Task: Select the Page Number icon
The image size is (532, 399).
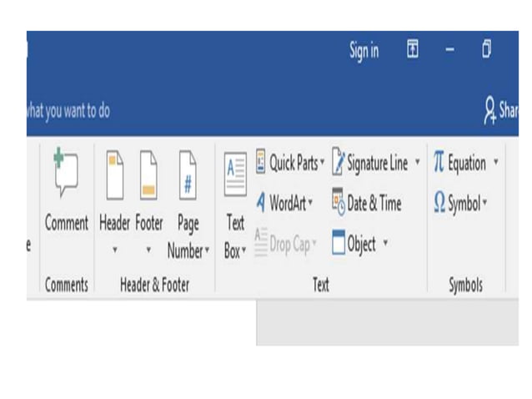Action: pos(188,175)
